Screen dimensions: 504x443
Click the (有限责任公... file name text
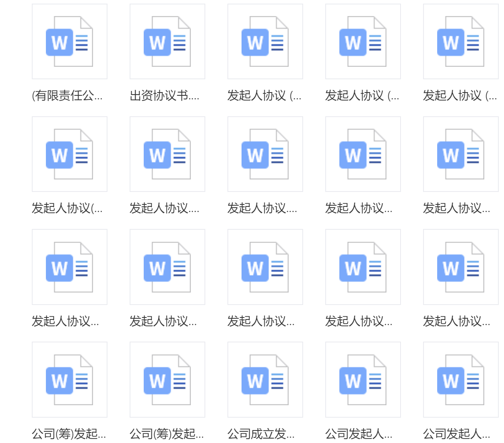[x=67, y=96]
